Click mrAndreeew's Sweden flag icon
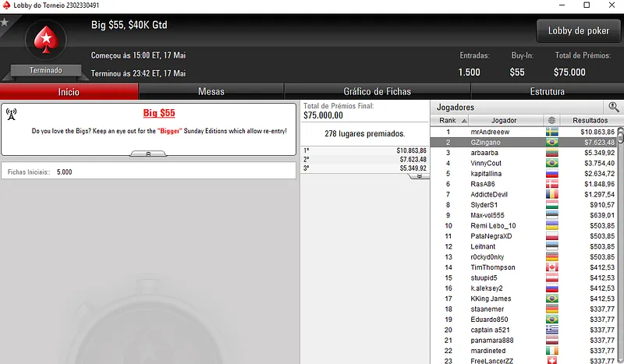 coord(551,132)
